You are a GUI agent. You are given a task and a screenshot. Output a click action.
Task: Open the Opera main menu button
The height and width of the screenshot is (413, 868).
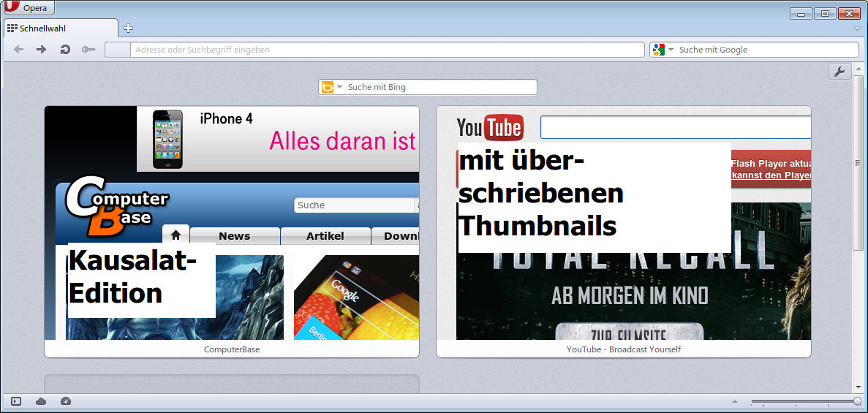[x=29, y=8]
